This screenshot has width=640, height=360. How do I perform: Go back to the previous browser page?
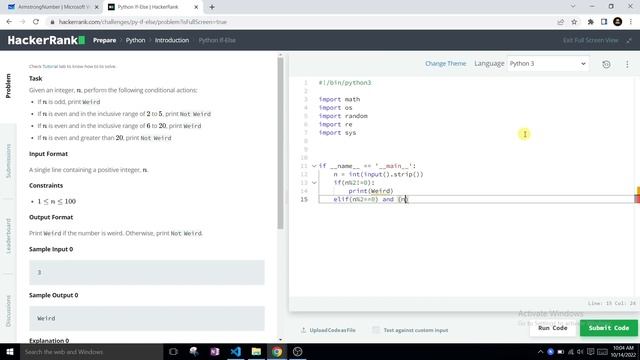[9, 22]
